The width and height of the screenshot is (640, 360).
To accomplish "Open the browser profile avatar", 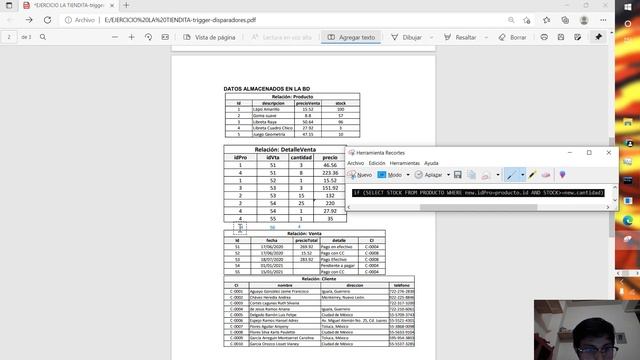I will tap(584, 20).
